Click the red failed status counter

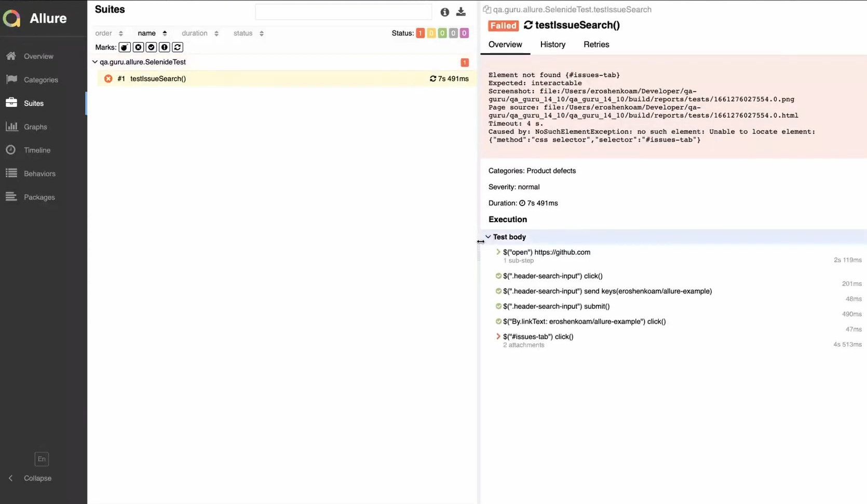click(420, 33)
